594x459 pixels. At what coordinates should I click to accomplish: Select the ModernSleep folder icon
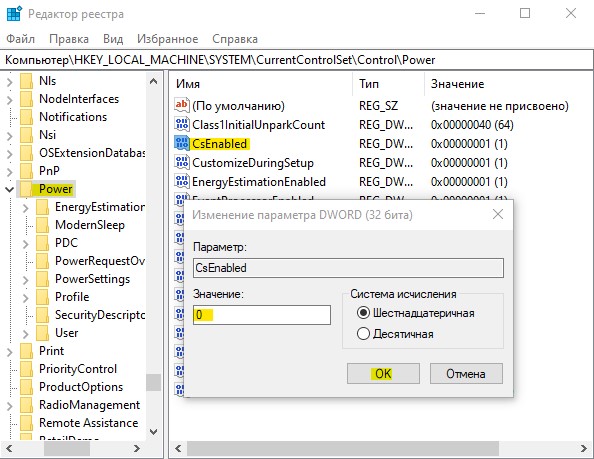point(42,225)
